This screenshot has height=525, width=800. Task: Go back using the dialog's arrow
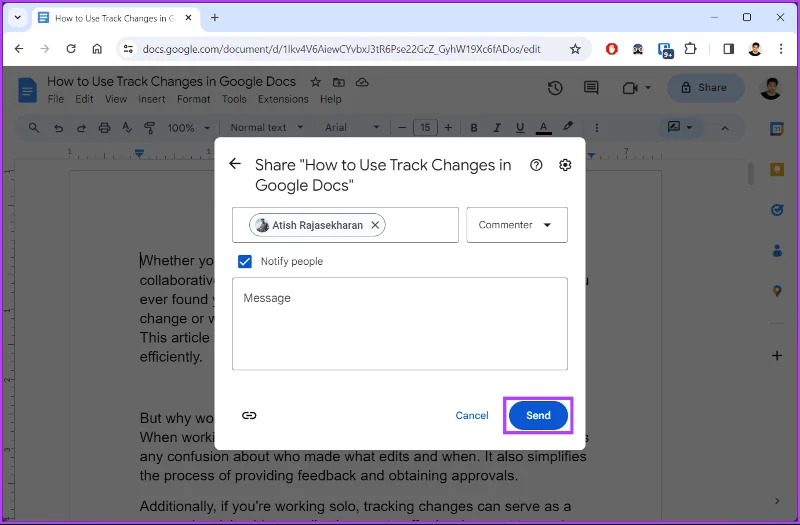235,164
